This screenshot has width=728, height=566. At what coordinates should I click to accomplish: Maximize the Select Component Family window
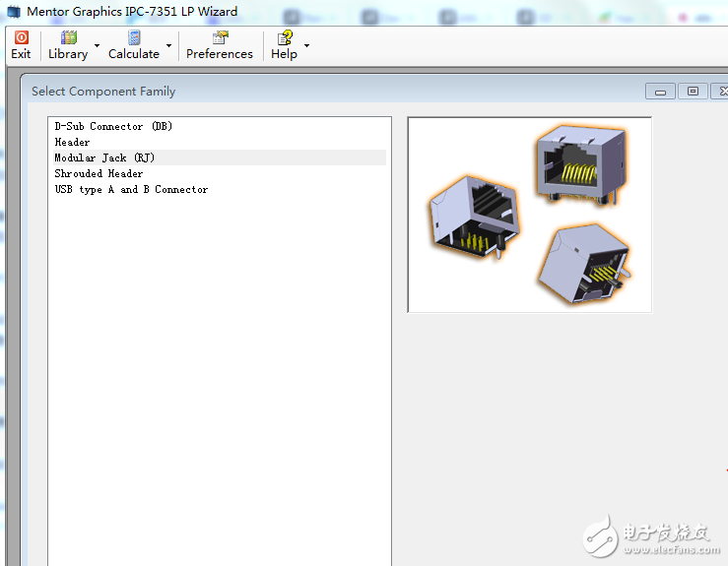(x=693, y=92)
